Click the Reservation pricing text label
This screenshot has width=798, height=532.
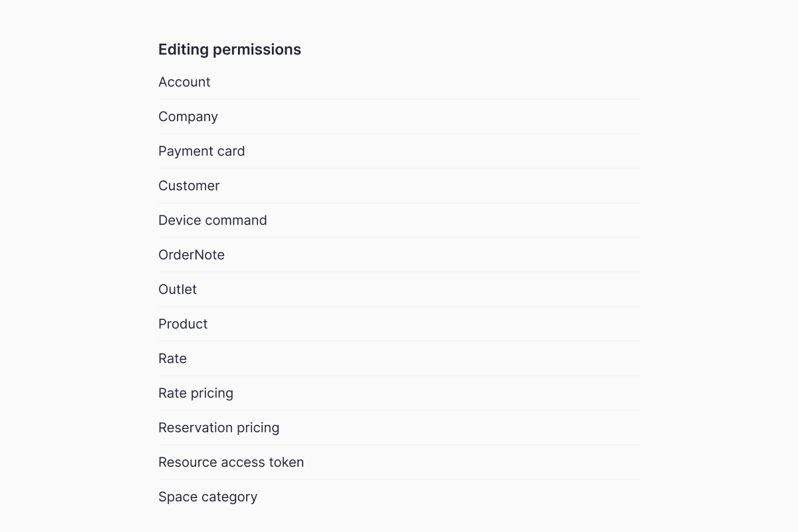click(x=219, y=428)
